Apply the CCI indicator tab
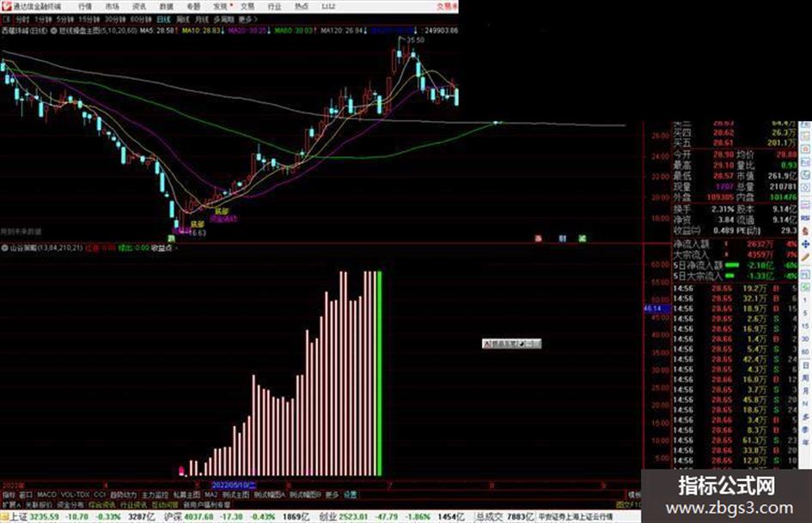Screen dimensions: 812x523 click(x=100, y=495)
